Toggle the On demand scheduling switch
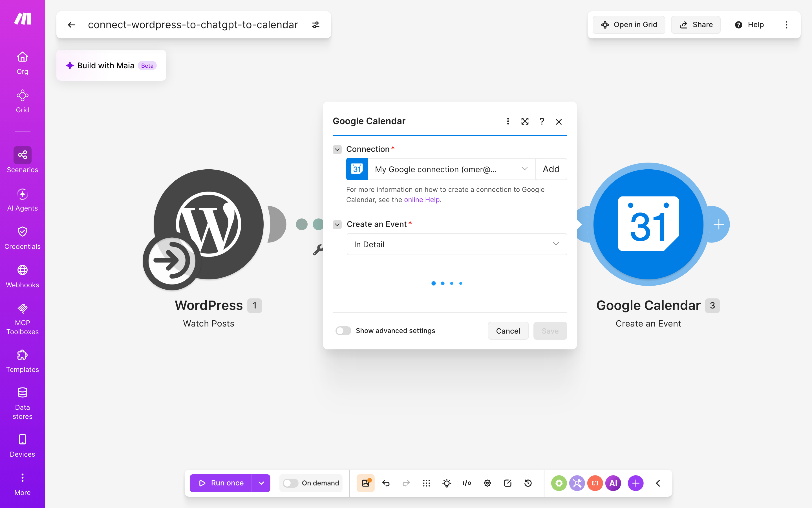Viewport: 812px width, 508px height. tap(291, 483)
